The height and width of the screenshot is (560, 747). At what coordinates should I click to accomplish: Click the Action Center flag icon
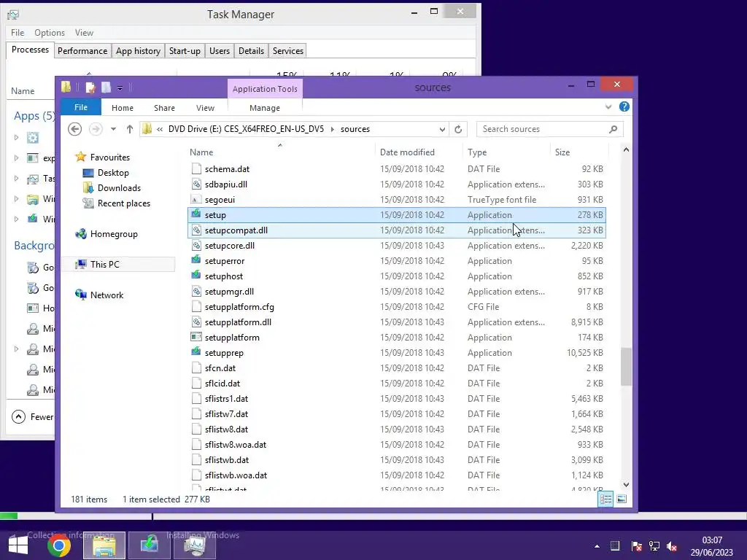click(x=636, y=546)
